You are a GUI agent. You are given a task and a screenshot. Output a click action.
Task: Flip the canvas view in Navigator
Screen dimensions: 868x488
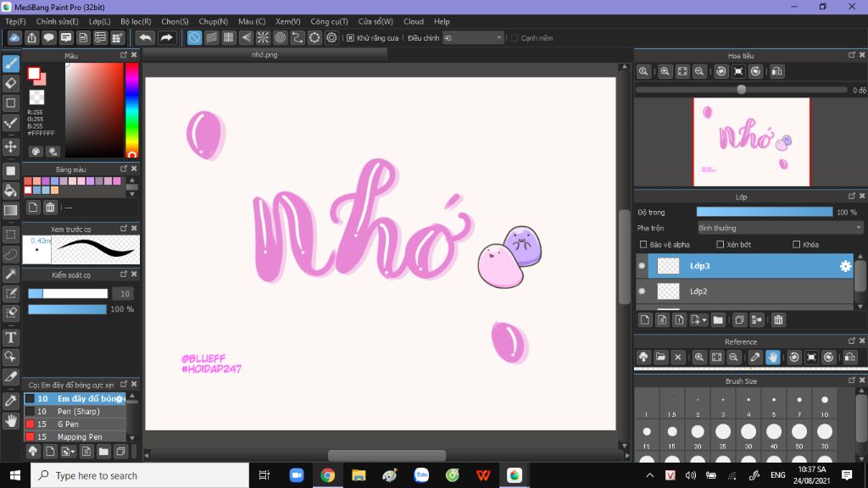click(x=777, y=71)
